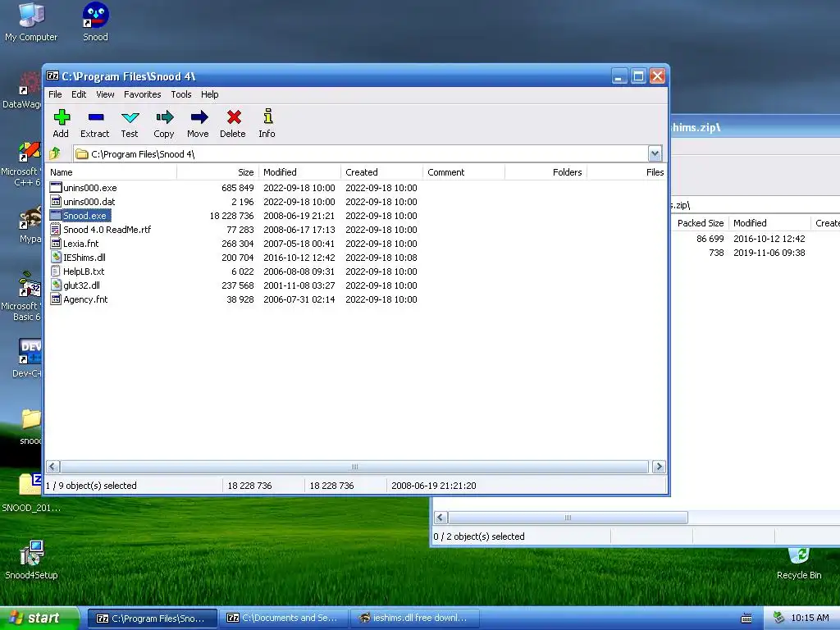Switch to ieshims.dll free download taskbar window

pos(414,618)
